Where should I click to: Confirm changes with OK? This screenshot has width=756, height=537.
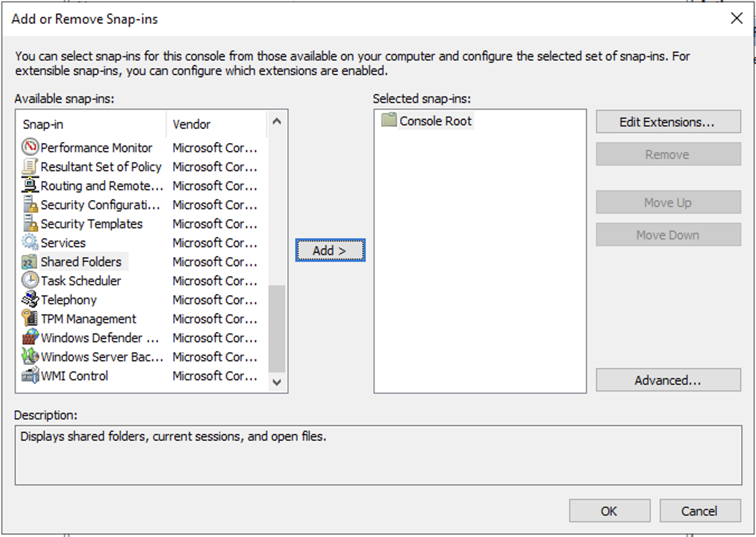609,510
